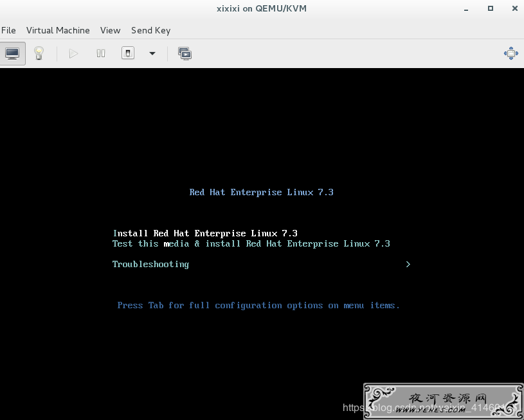Viewport: 524px width, 420px height.
Task: Click the xixixi on QEMU/KVM title bar
Action: click(262, 8)
